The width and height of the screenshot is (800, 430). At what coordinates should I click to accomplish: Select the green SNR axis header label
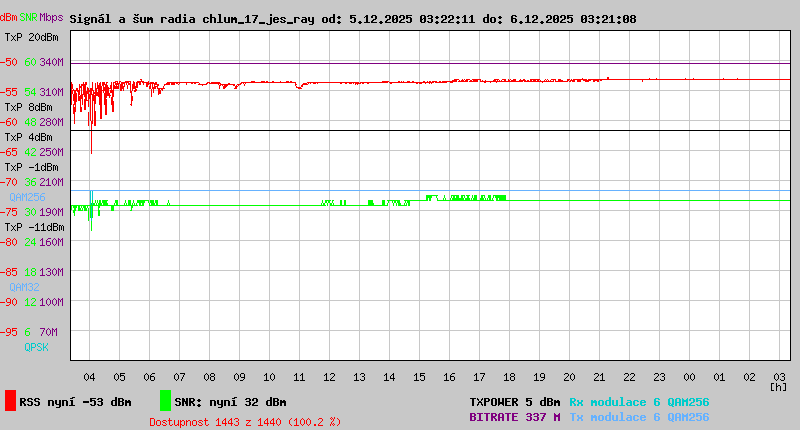coord(29,19)
